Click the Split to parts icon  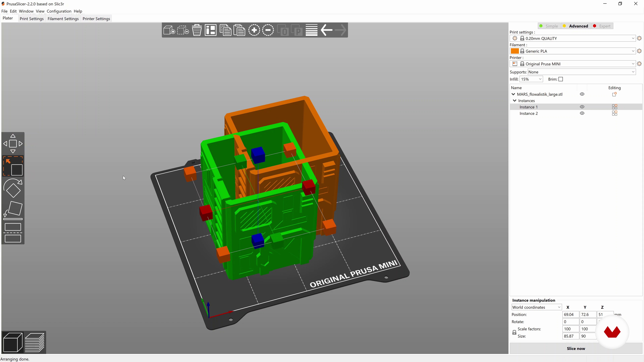click(x=297, y=30)
